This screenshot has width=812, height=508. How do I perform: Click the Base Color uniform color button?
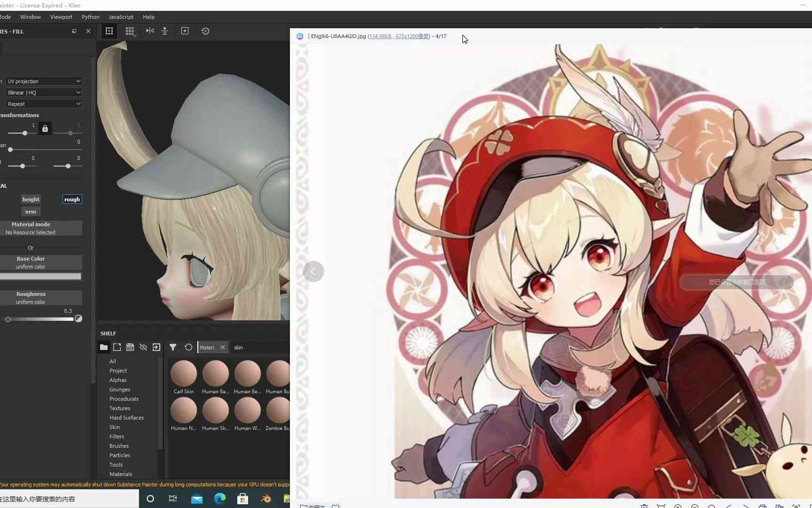[x=41, y=262]
